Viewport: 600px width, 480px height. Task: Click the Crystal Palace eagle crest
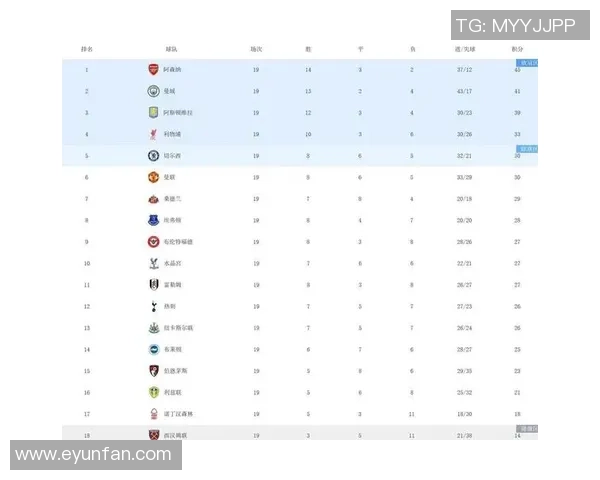pos(153,263)
